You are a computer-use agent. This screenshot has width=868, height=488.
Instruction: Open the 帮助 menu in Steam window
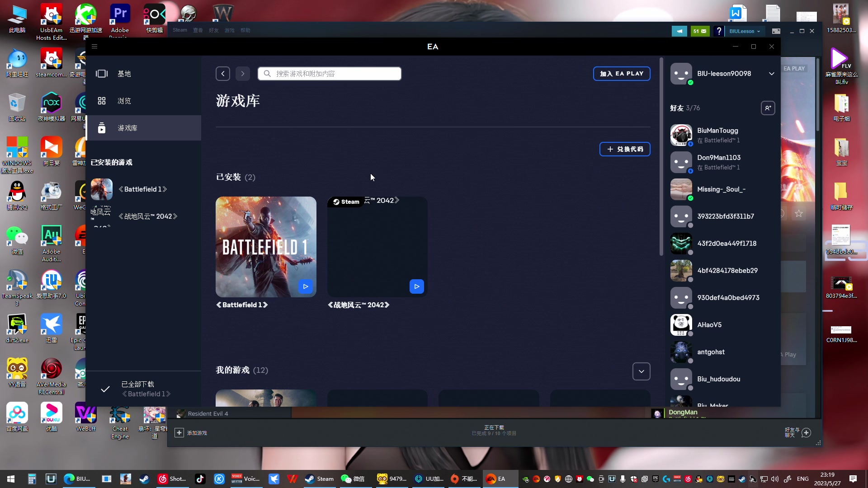245,30
